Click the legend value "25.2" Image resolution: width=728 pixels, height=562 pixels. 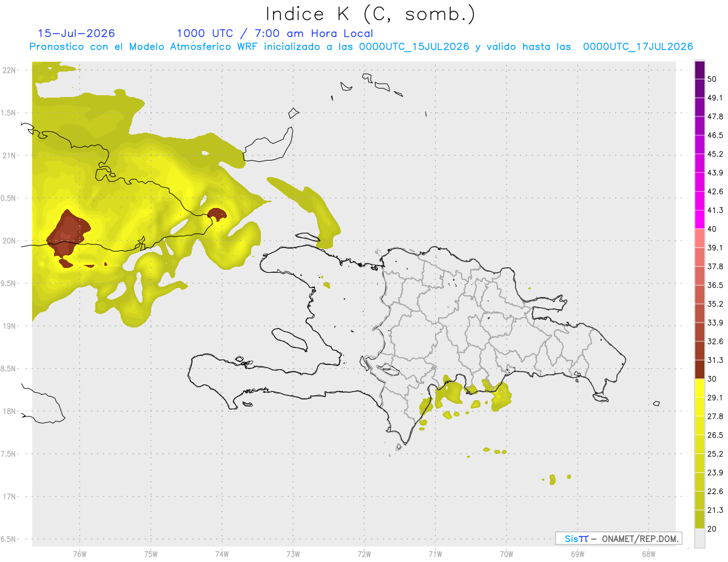click(715, 453)
